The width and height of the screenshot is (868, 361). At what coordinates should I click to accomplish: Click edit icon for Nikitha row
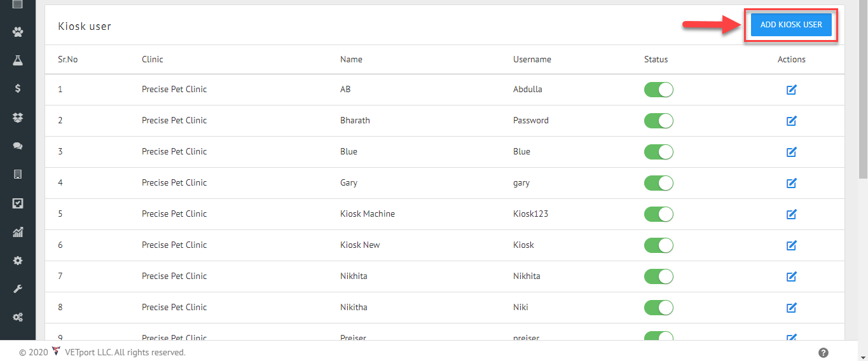pos(792,308)
